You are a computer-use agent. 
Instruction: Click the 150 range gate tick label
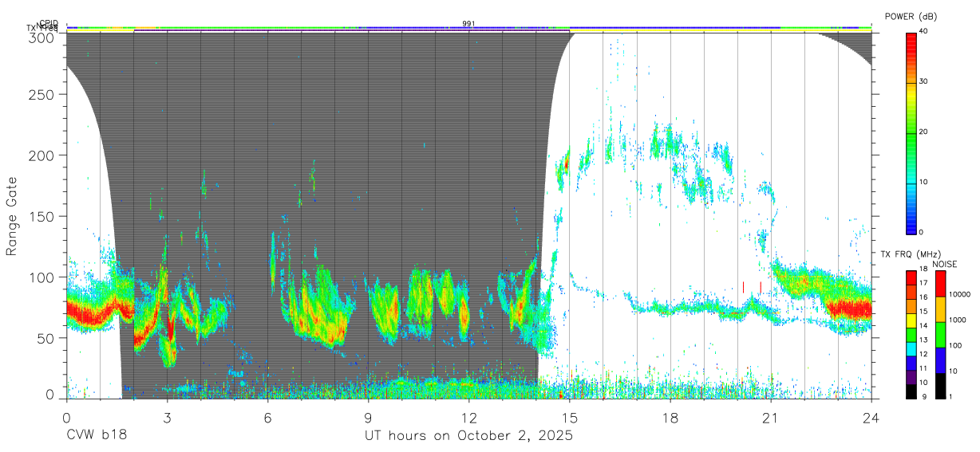pos(41,216)
